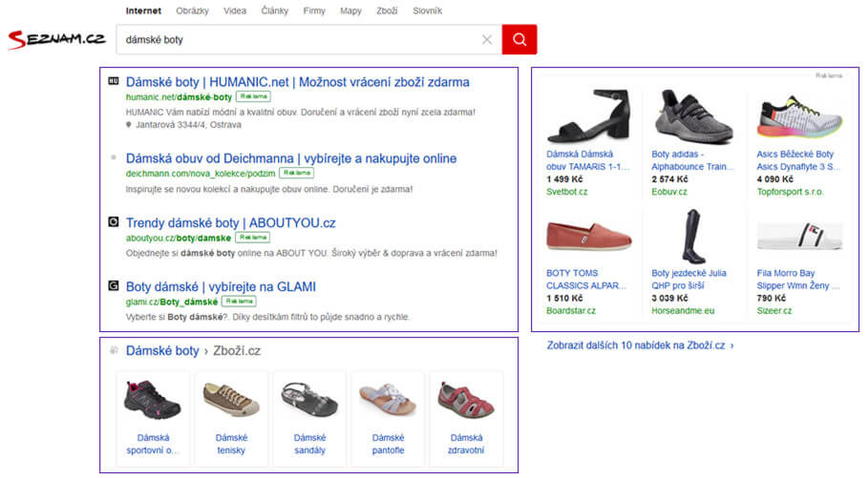Open the Zboží tab
Viewport: 868px width, 478px height.
(x=387, y=10)
